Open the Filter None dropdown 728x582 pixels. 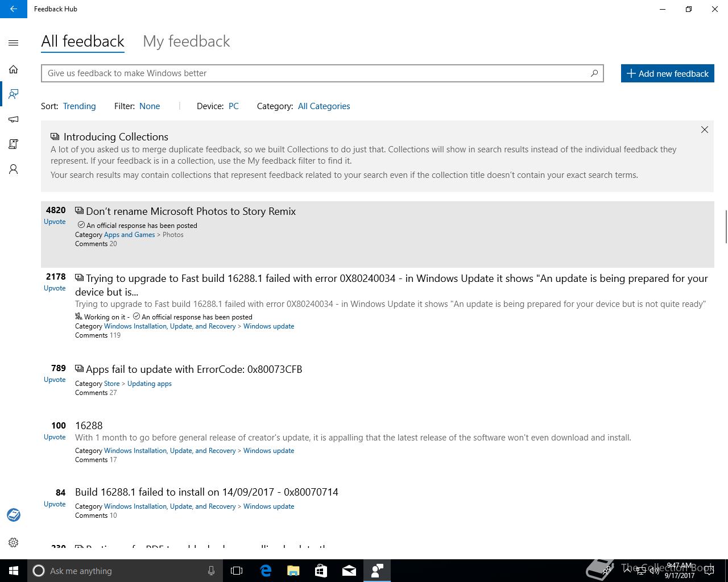click(150, 106)
